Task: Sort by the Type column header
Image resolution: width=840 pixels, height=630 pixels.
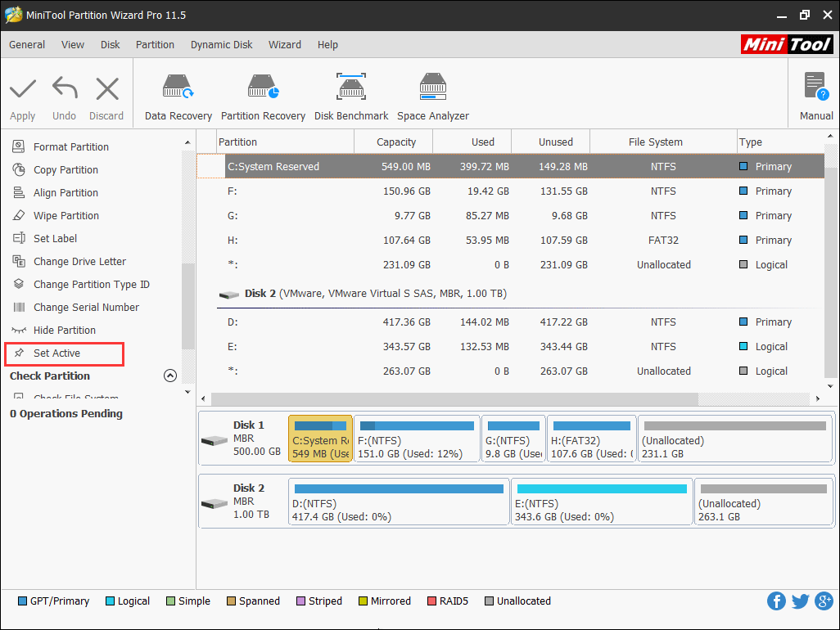Action: coord(781,142)
